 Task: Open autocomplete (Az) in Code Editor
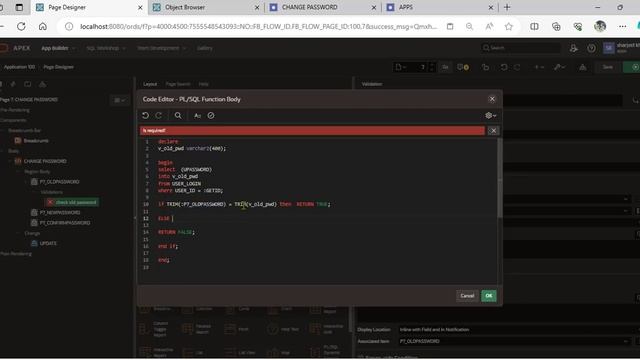[198, 116]
